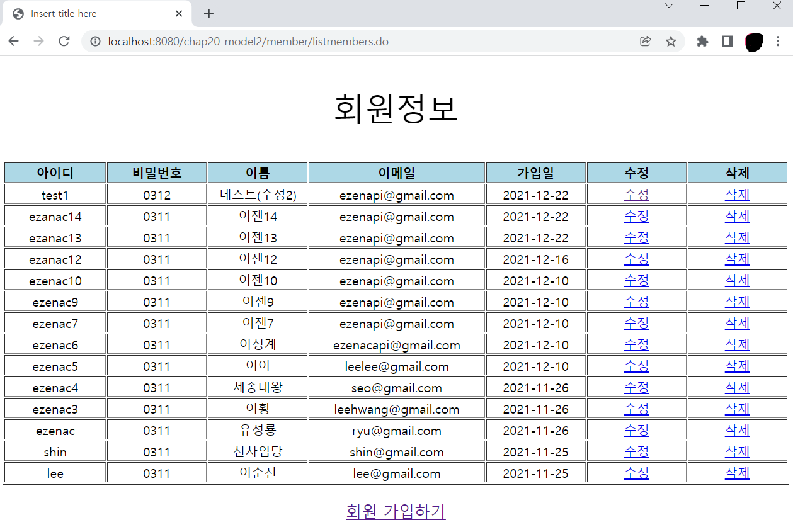Delete member lee via 삭제

(738, 473)
